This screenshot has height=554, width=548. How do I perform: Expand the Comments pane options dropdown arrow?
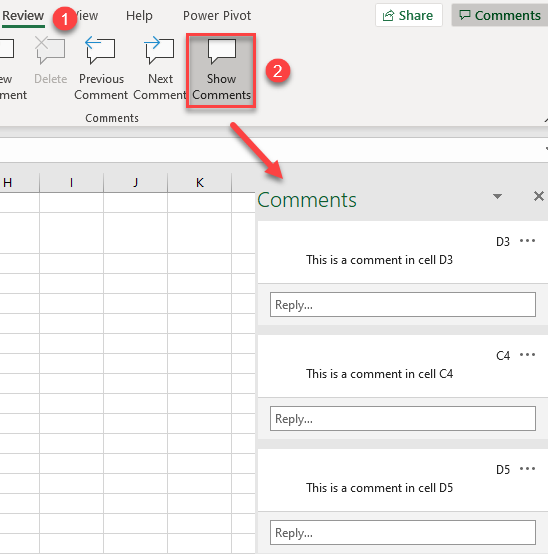pos(497,196)
